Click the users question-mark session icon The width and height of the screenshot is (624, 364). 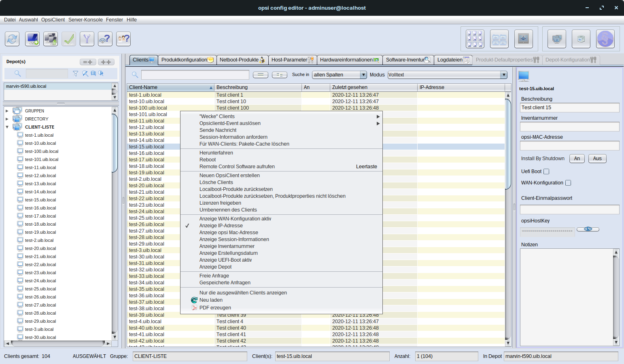[x=123, y=39]
